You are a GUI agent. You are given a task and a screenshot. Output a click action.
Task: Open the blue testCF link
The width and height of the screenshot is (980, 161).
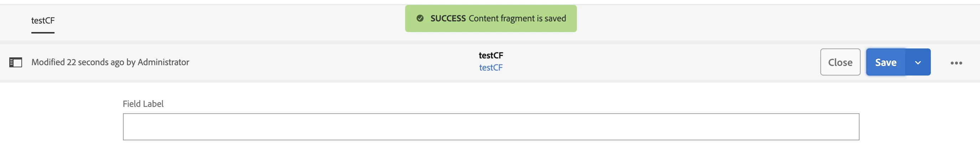[x=490, y=67]
